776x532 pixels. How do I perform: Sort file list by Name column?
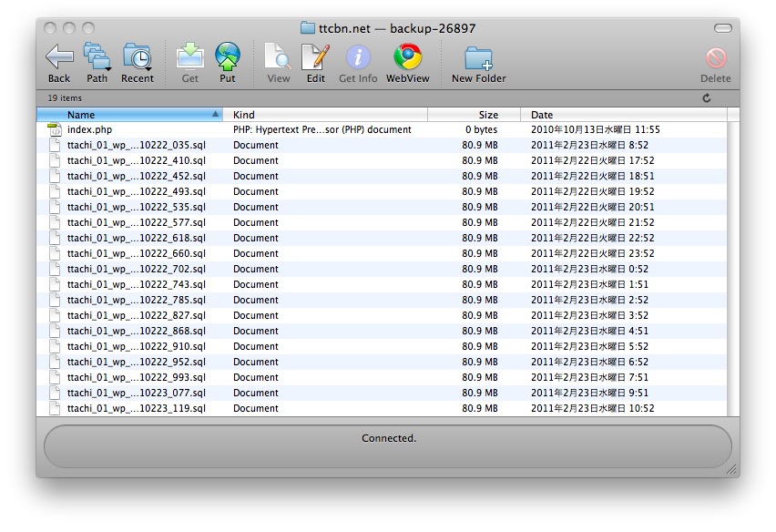tap(128, 115)
